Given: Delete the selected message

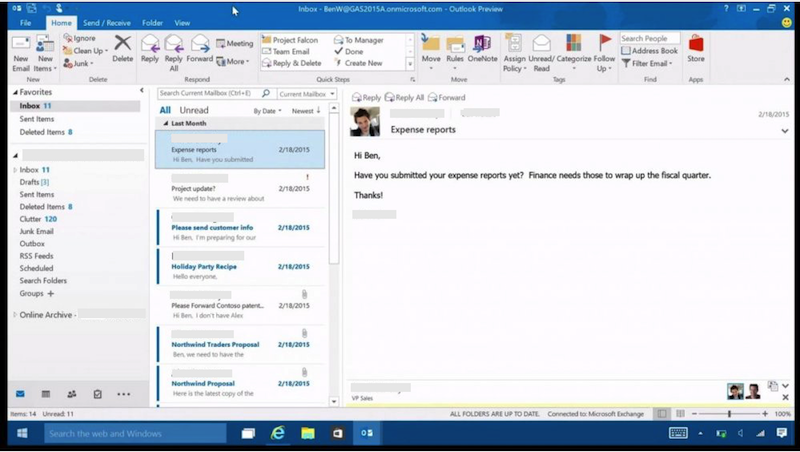Looking at the screenshot, I should click(x=122, y=49).
